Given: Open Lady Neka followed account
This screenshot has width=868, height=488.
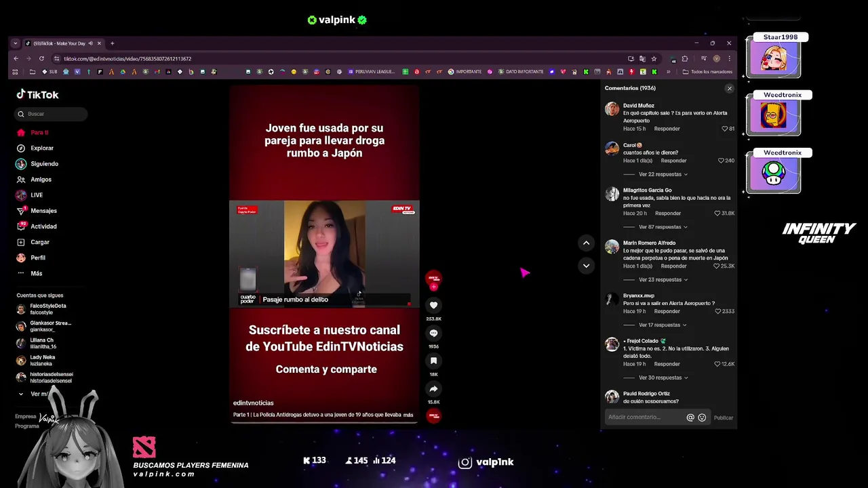Looking at the screenshot, I should coord(36,360).
